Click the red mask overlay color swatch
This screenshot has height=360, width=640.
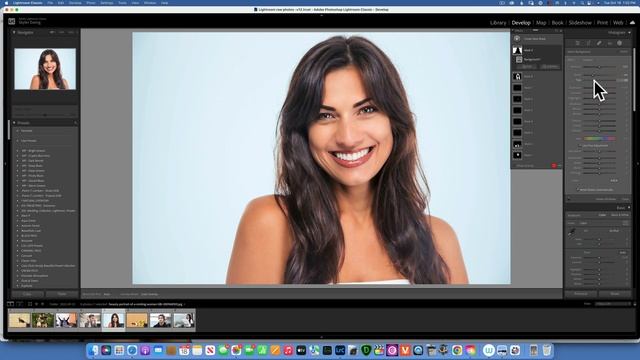point(554,166)
